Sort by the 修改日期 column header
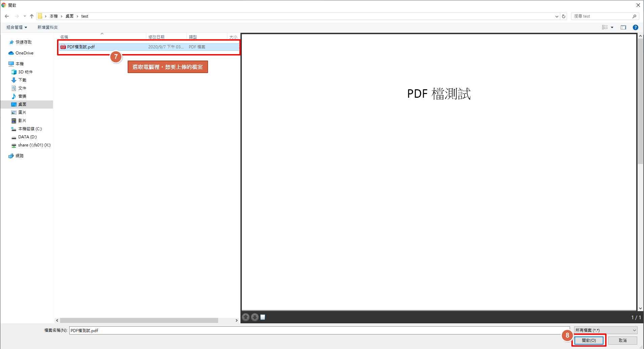The width and height of the screenshot is (644, 349). [156, 37]
